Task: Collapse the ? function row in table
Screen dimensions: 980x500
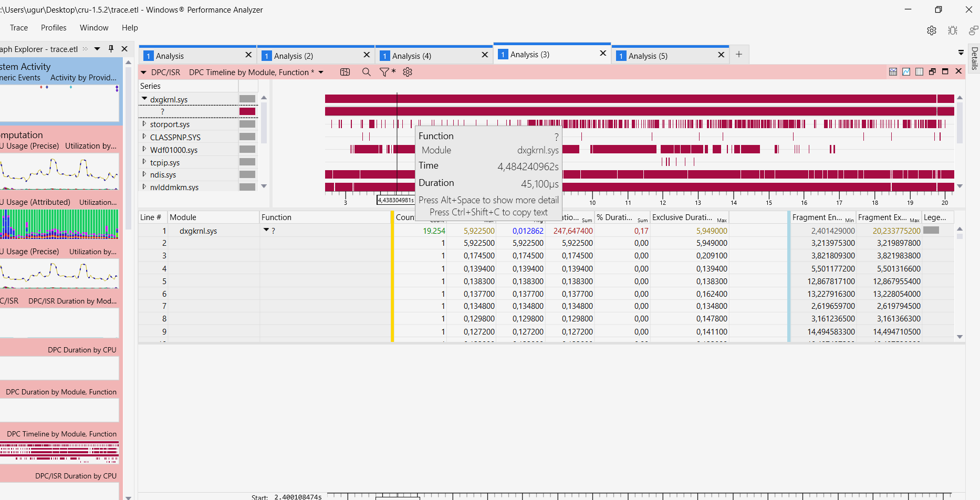Action: click(266, 230)
